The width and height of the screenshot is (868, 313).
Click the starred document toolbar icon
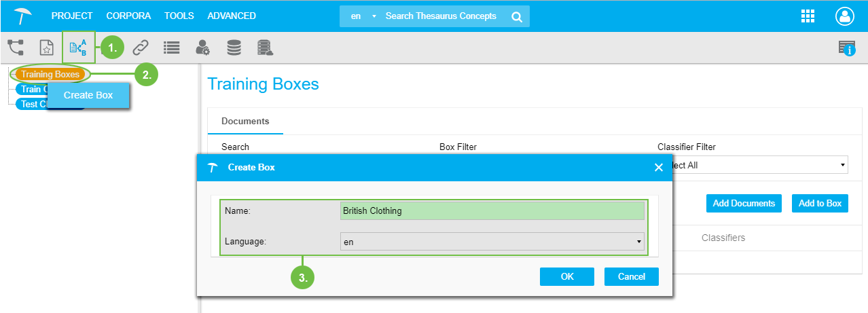tap(46, 48)
